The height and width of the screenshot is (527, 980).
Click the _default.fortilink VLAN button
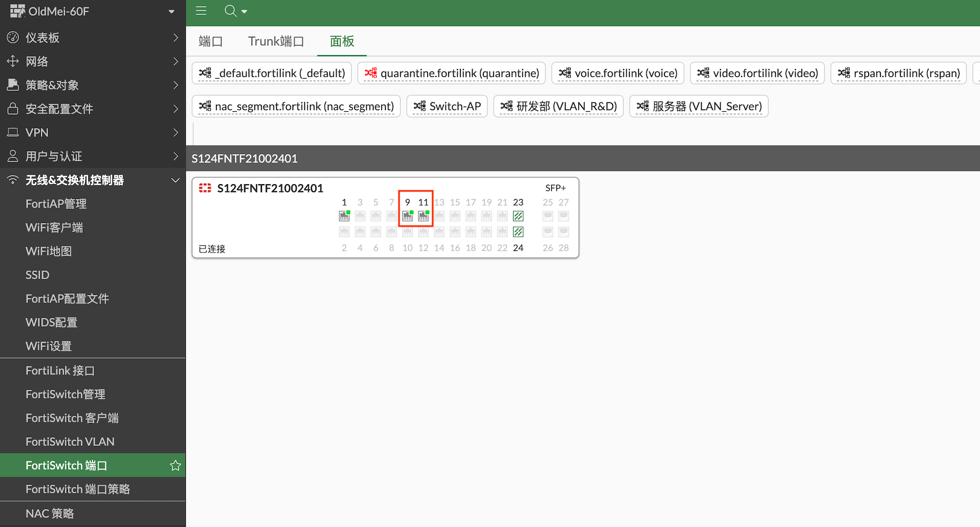[x=272, y=73]
